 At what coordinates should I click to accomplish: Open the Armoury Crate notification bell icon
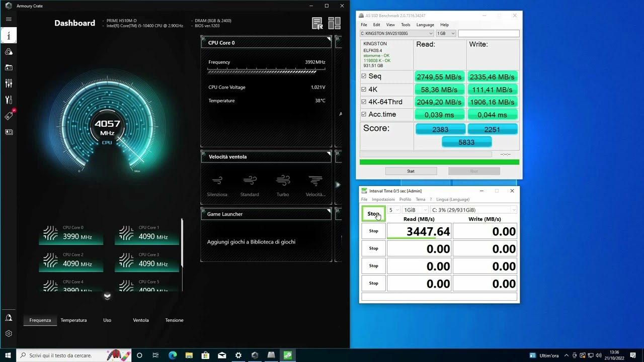pos(9,318)
